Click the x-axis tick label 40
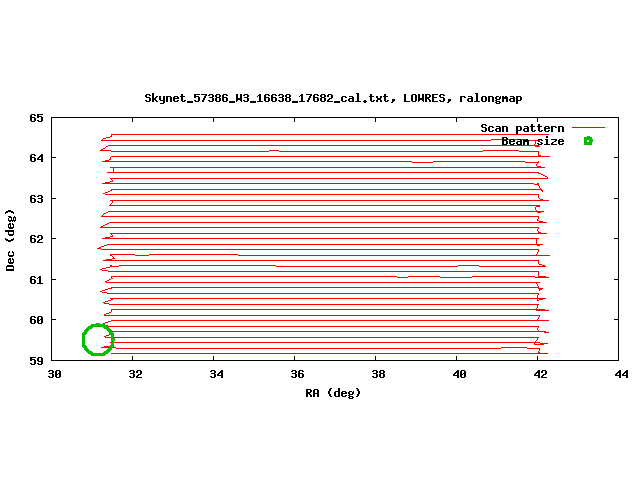This screenshot has height=480, width=640. (x=459, y=374)
